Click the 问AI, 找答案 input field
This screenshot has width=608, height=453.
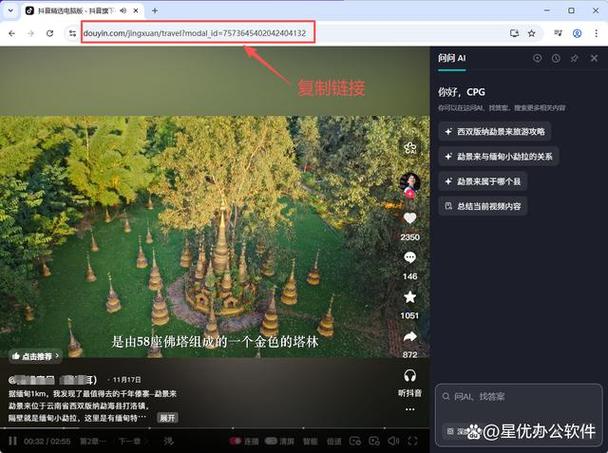click(515, 397)
